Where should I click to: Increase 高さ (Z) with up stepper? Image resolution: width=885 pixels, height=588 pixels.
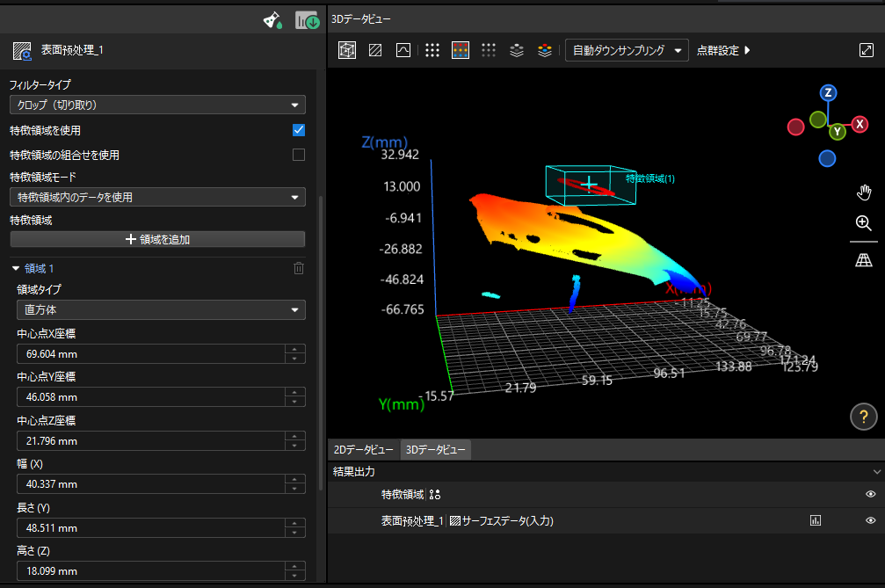coord(294,566)
